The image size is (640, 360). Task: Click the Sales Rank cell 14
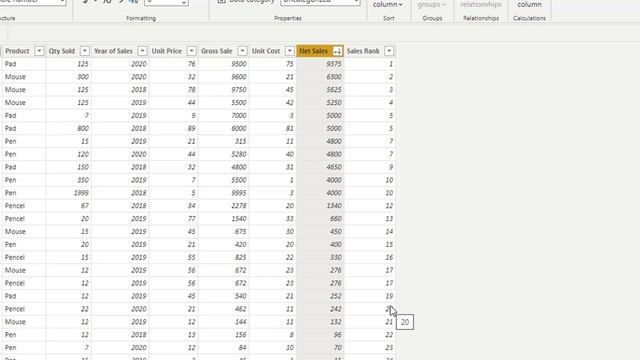pos(389,232)
